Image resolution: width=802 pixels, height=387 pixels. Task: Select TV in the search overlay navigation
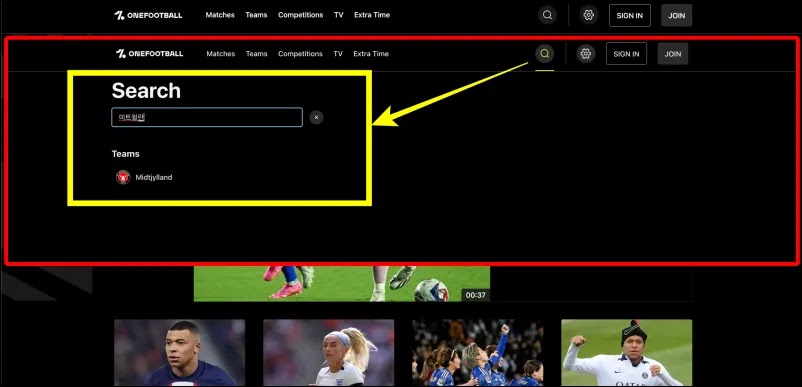tap(338, 54)
